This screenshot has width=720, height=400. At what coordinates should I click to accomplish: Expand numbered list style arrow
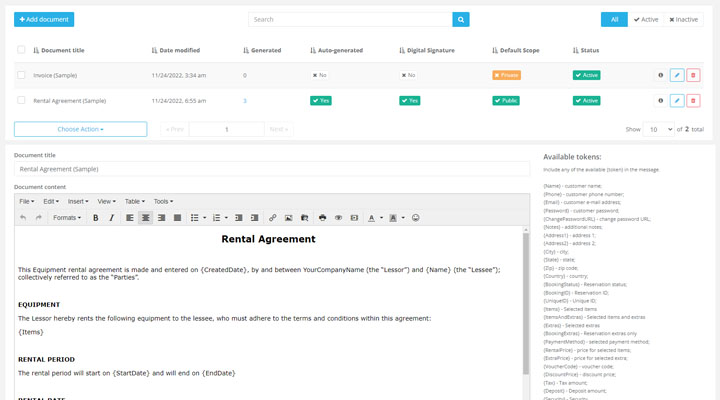pyautogui.click(x=226, y=218)
